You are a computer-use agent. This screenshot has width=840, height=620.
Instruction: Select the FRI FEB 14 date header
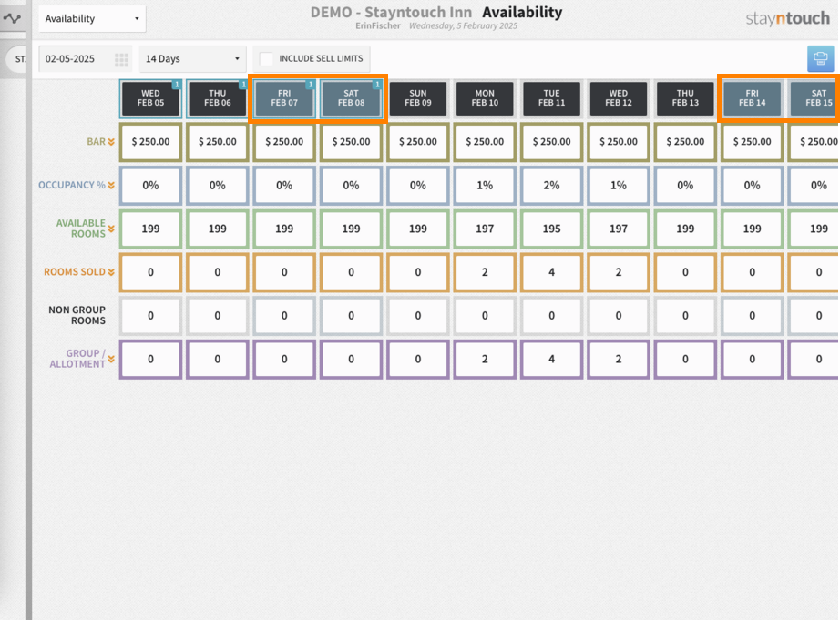pos(753,98)
